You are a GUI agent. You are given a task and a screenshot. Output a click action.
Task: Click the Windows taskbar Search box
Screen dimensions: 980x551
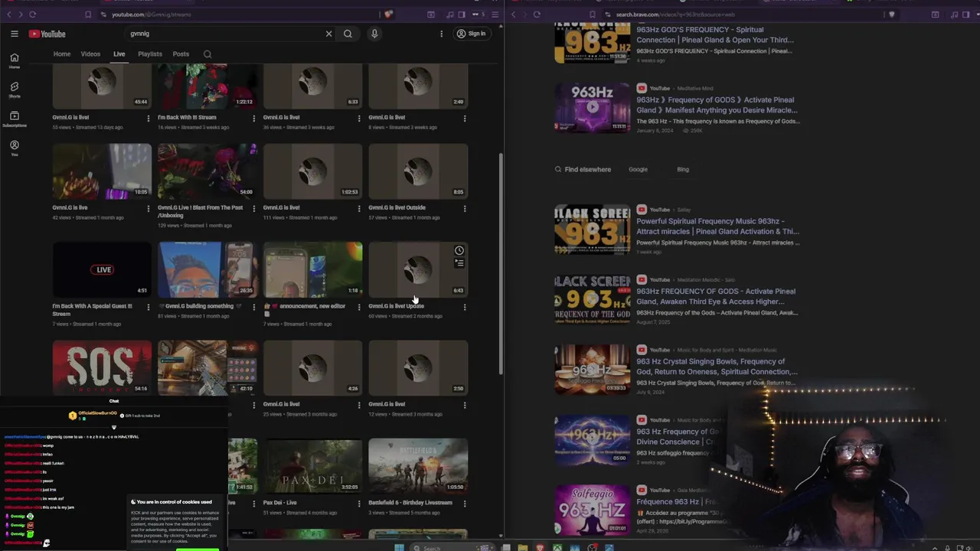(452, 547)
